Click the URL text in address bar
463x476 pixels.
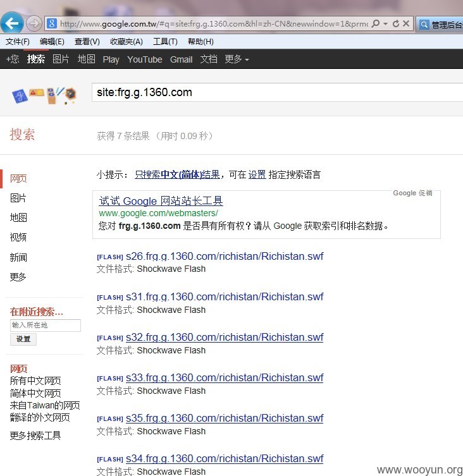point(214,23)
